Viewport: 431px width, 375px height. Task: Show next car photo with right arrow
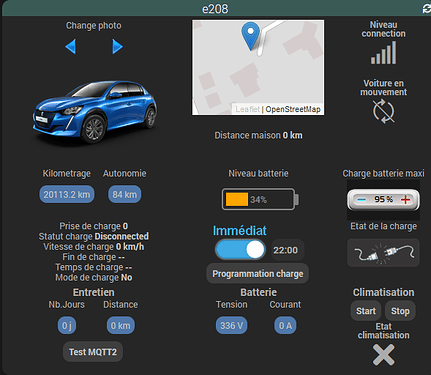(x=117, y=46)
